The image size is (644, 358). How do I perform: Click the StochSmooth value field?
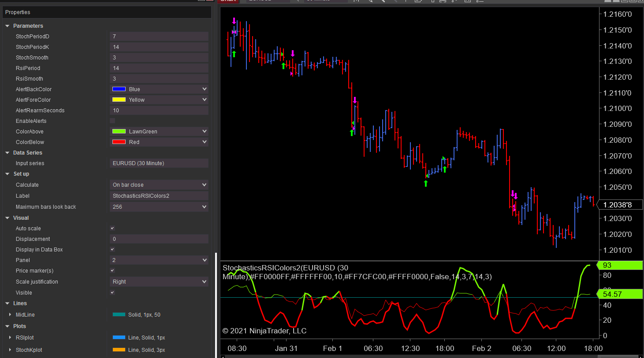(x=159, y=57)
